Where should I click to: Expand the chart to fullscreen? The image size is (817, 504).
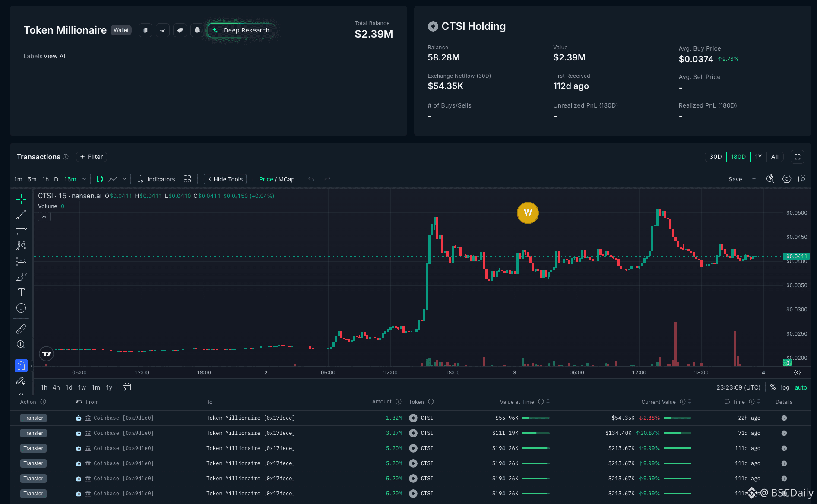pyautogui.click(x=798, y=157)
